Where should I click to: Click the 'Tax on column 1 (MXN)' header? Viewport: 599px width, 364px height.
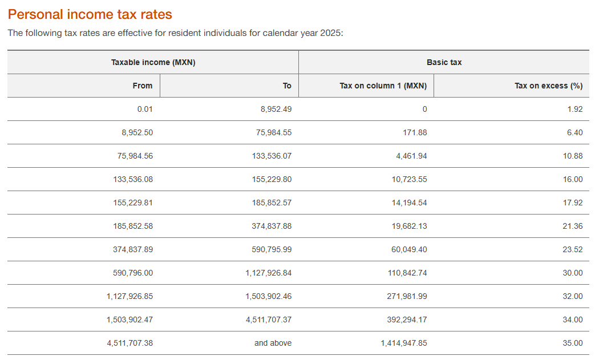click(383, 86)
